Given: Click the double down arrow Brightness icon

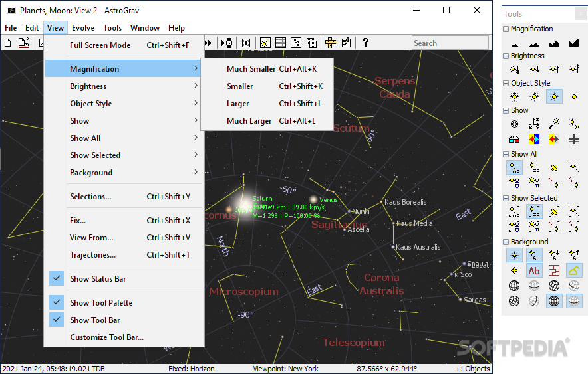Looking at the screenshot, I should pyautogui.click(x=515, y=69).
